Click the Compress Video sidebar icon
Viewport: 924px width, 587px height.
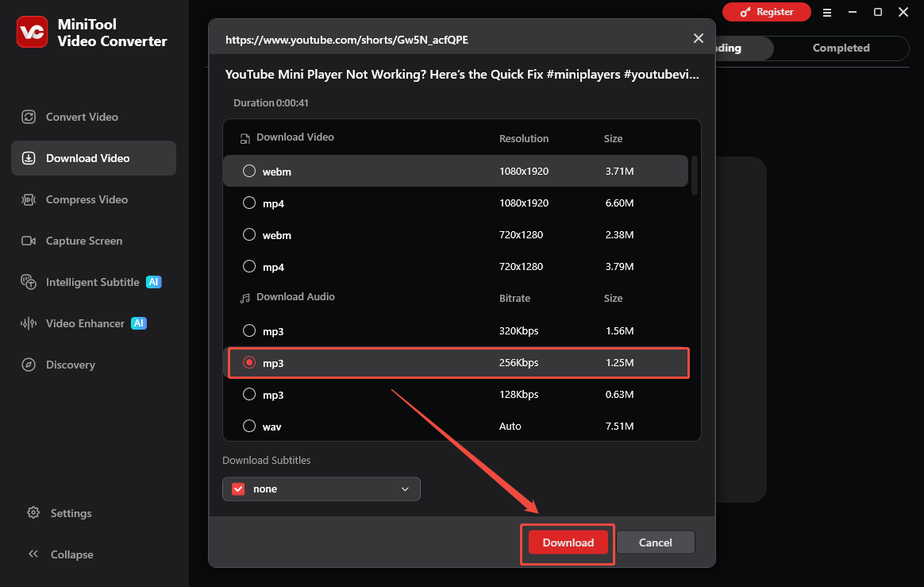click(29, 199)
